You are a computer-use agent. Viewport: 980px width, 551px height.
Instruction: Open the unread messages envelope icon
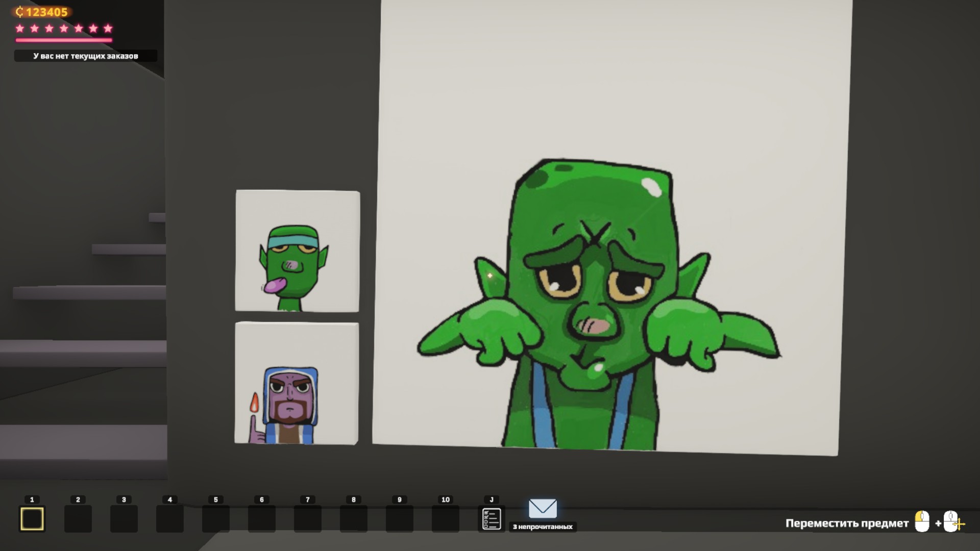click(543, 509)
